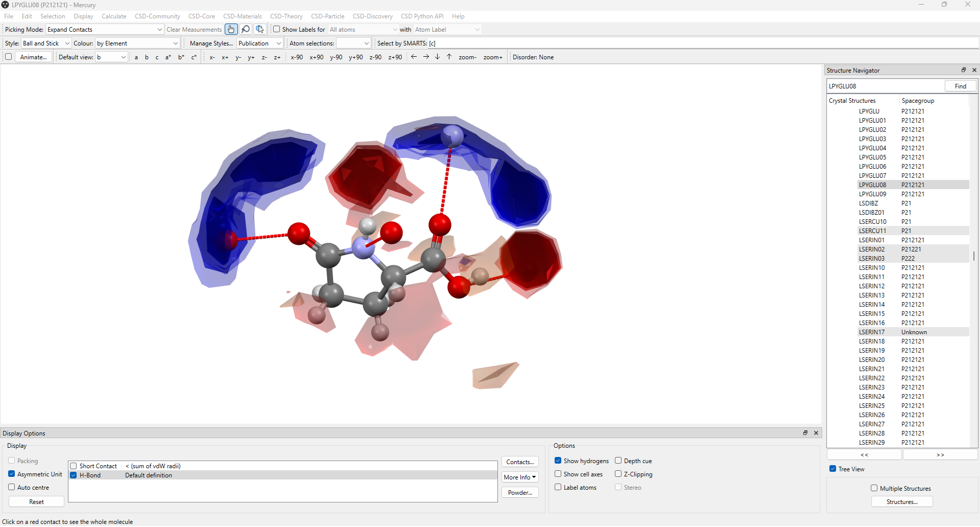Screen dimensions: 980x527
Task: Open the Calculate menu
Action: pos(114,16)
